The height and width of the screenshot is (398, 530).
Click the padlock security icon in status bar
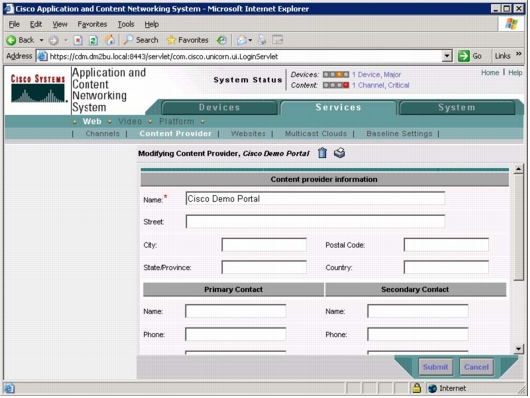(416, 388)
